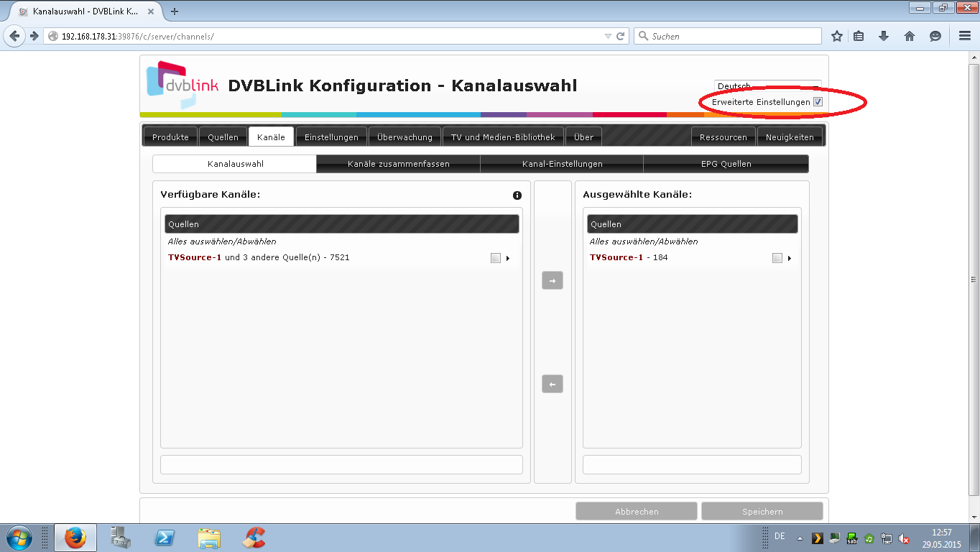980x552 pixels.
Task: Show hidden tray icons arrow
Action: [x=800, y=538]
